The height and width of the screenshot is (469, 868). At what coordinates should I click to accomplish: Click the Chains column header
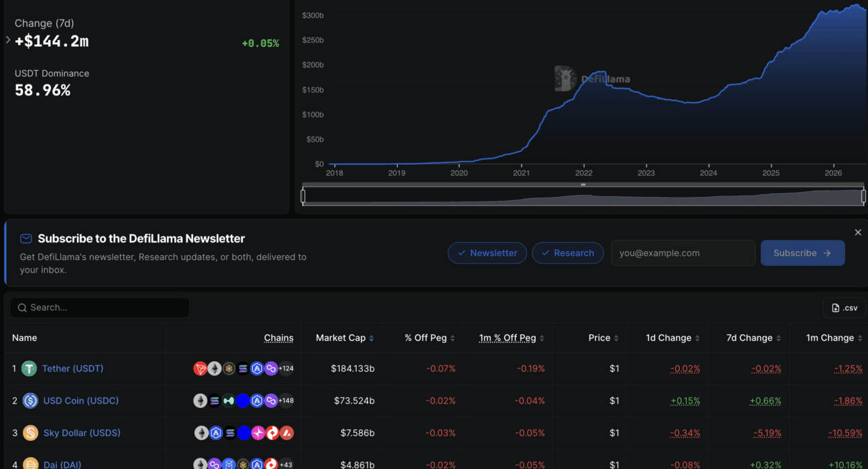coord(279,338)
